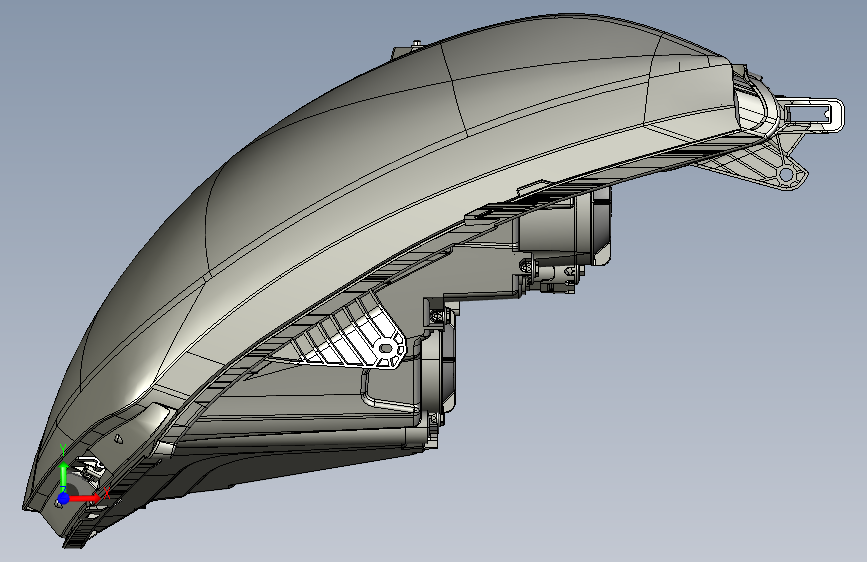Select the slotted mounting tab at far right
This screenshot has height=562, width=867.
[x=813, y=115]
